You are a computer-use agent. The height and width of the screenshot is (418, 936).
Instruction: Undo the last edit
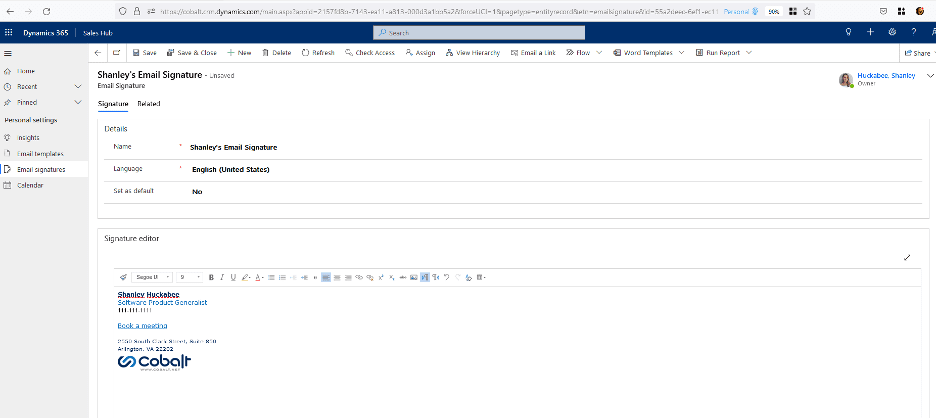click(x=447, y=277)
